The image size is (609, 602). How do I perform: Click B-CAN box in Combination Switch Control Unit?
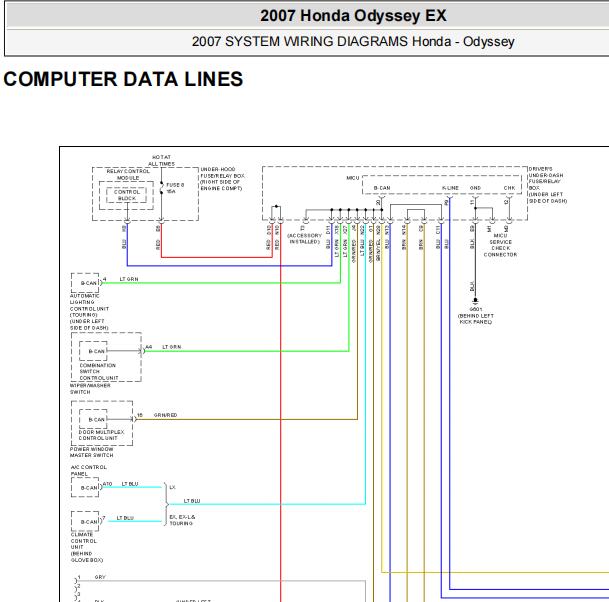93,351
